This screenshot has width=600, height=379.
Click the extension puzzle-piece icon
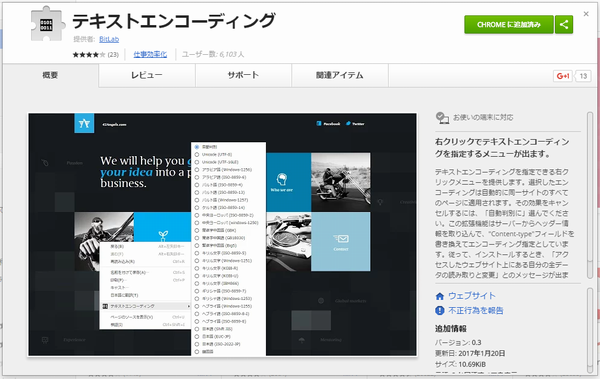click(47, 24)
